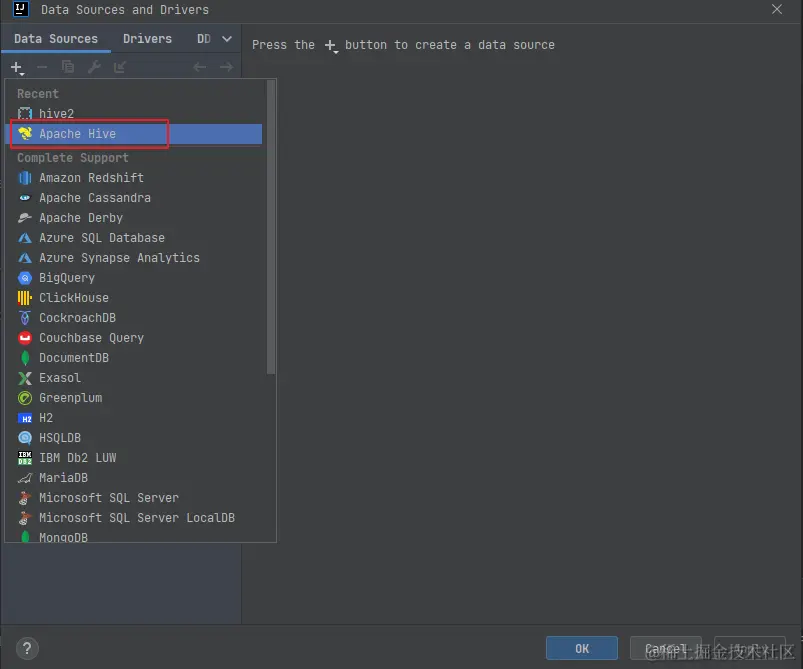The height and width of the screenshot is (669, 803).
Task: Click the Apache Hive bee icon
Action: [25, 133]
